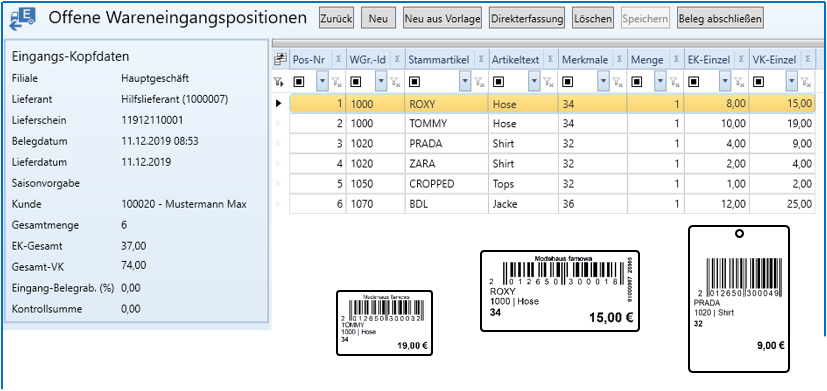Click the filter operator icon for Artikeltext
This screenshot has width=827, height=391.
coord(498,82)
